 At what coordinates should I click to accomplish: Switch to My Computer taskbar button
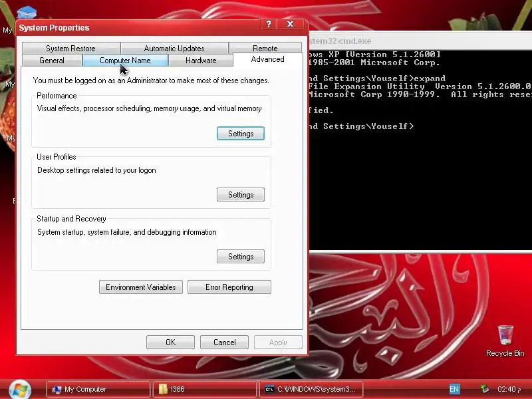click(98, 389)
